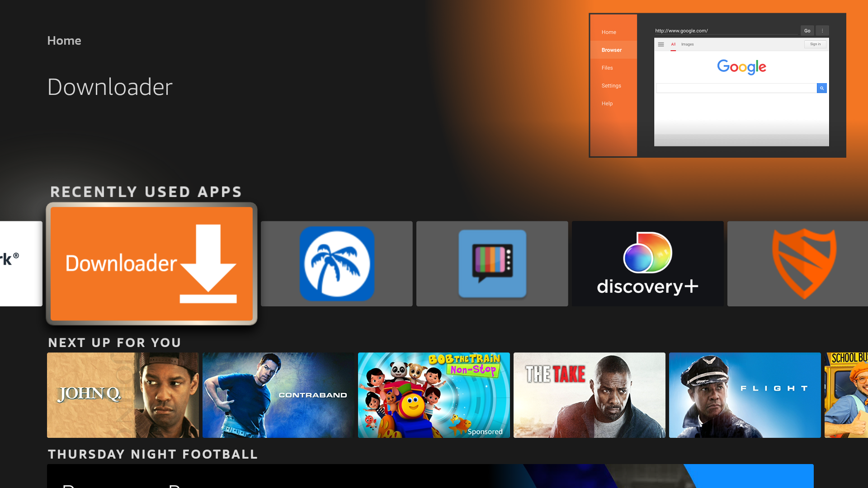Viewport: 868px width, 488px height.
Task: Click the Downloader Home menu item
Action: 609,32
